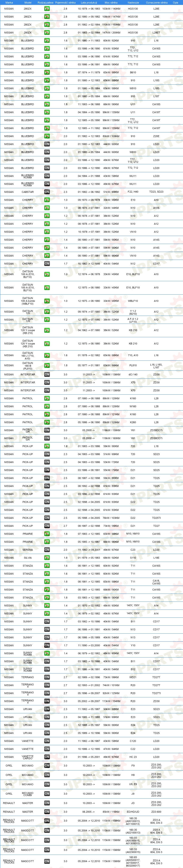This screenshot has height=868, width=183.
Task: Select the 'F22, H40' body cell
Action: coord(133,192)
